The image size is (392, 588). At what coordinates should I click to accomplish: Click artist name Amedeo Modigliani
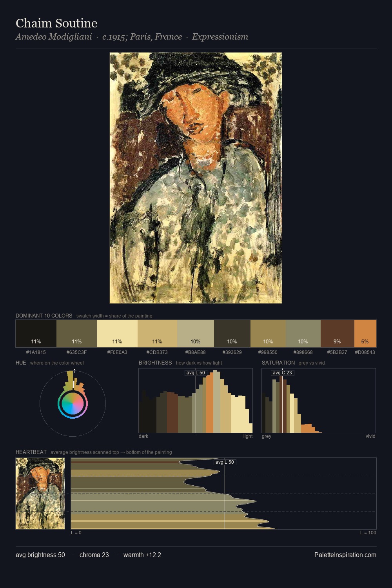(x=54, y=37)
